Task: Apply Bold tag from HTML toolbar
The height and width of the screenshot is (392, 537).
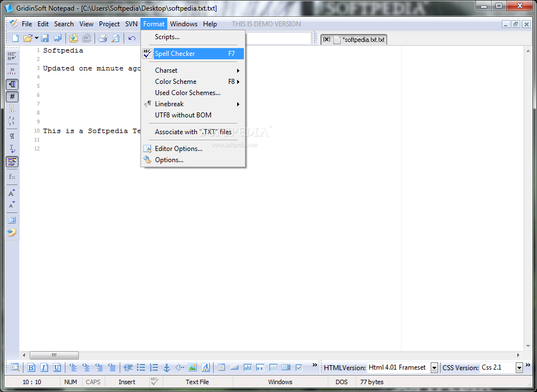Action: click(x=31, y=368)
